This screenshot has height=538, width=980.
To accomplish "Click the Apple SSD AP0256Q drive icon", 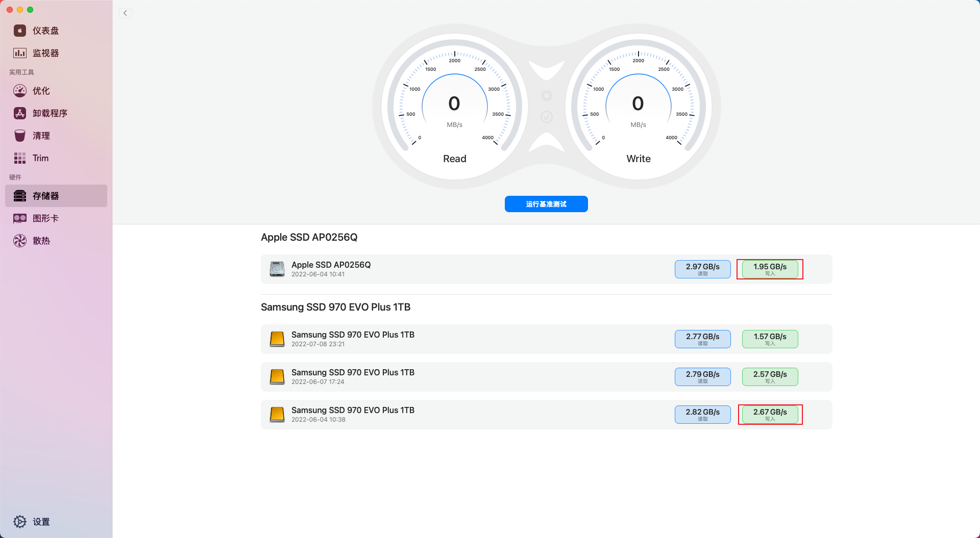I will pos(277,269).
